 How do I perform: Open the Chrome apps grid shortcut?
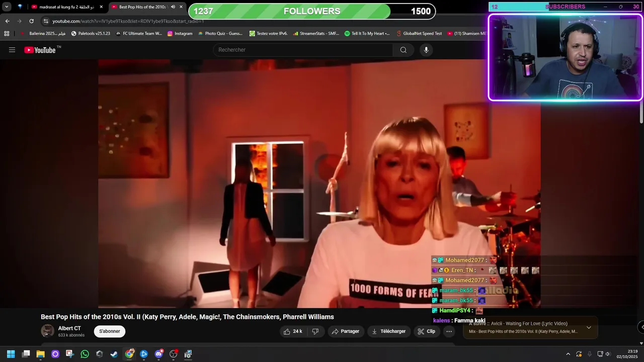pos(7,34)
